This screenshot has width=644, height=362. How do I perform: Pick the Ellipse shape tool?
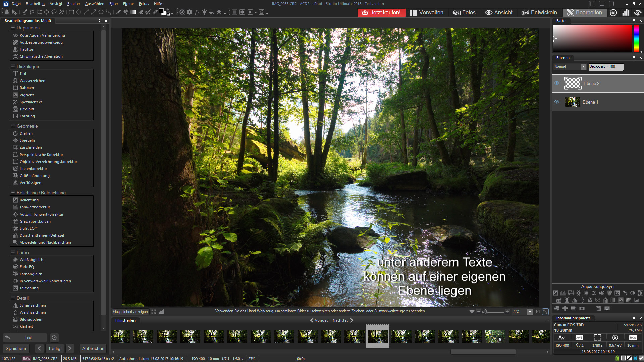[x=79, y=12]
